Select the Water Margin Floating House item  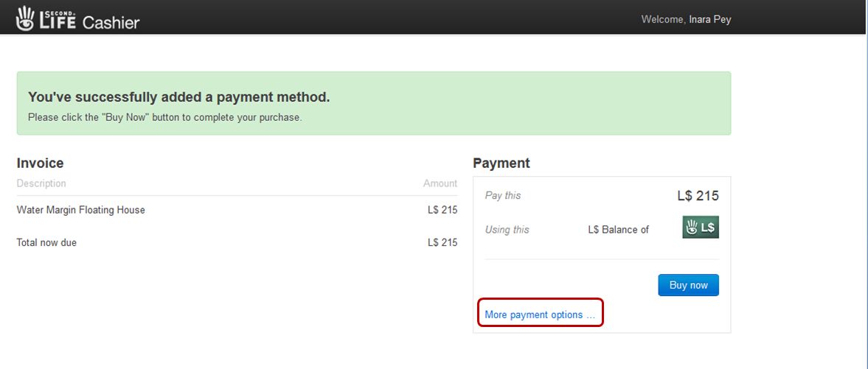coord(81,210)
